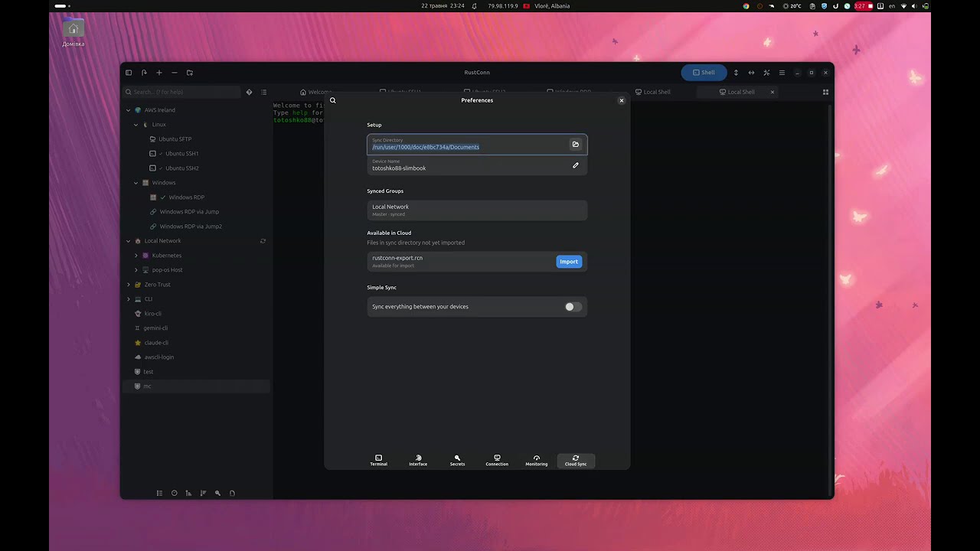The height and width of the screenshot is (551, 980).
Task: Click the new group folder icon
Action: pyautogui.click(x=190, y=73)
